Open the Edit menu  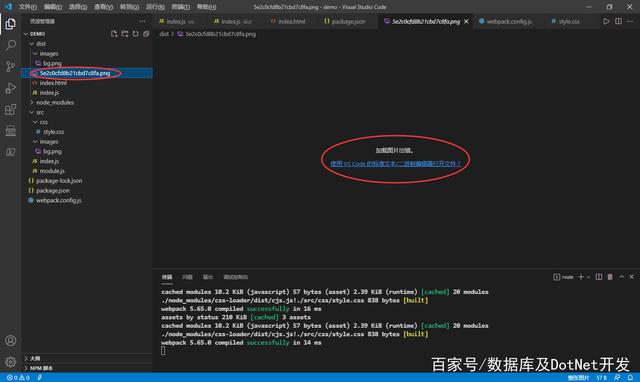coord(53,7)
